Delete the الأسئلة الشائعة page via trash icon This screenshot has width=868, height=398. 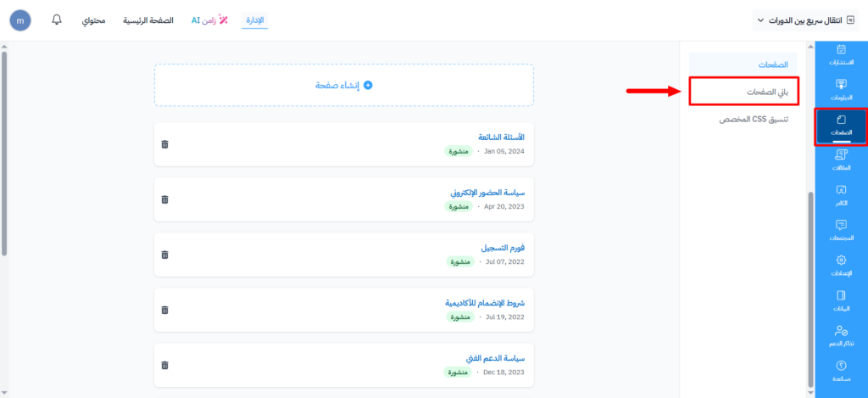164,144
